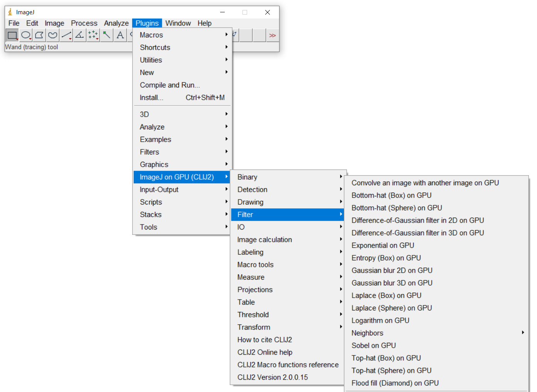Expand the 3D submenu
537x392 pixels.
pyautogui.click(x=182, y=114)
